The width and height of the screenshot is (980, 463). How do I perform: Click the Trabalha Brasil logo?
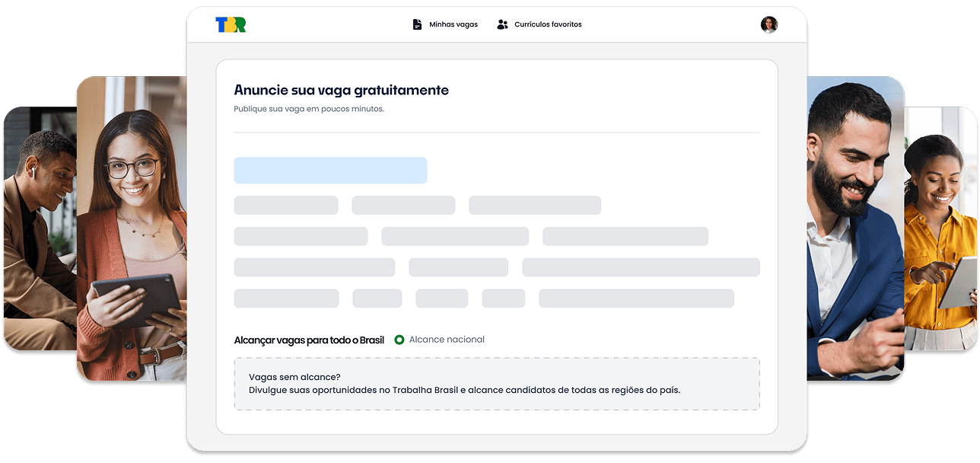pyautogui.click(x=232, y=24)
